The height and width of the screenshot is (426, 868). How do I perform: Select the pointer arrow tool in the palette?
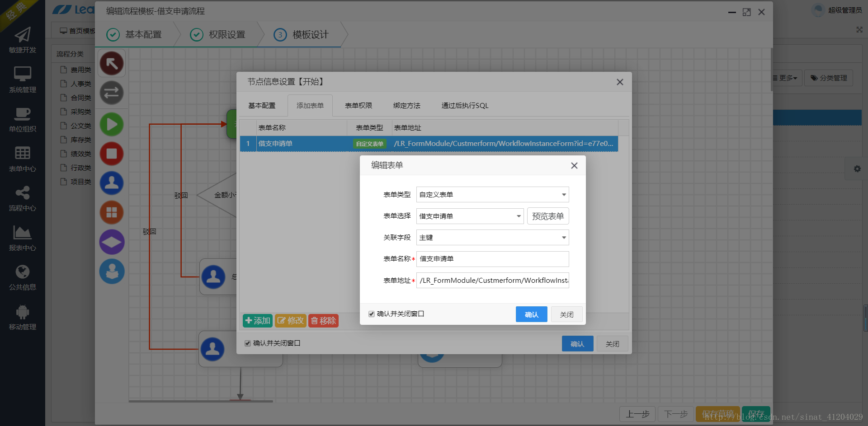click(x=112, y=63)
